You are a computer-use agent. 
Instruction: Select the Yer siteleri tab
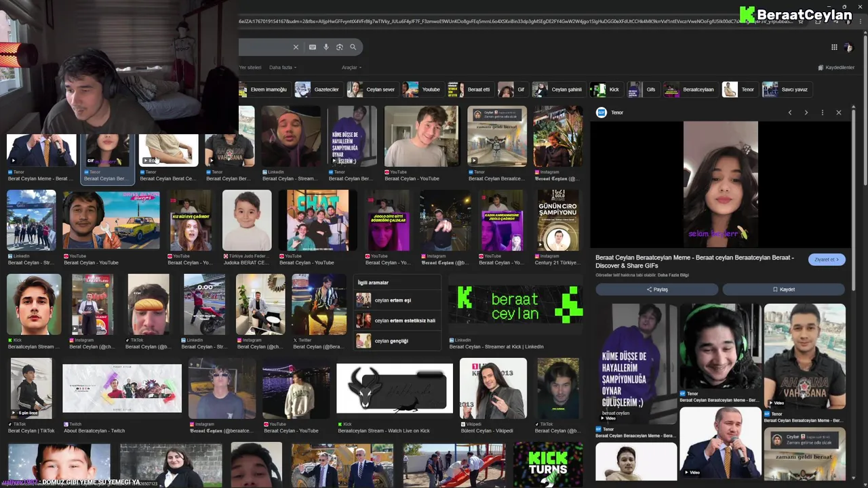click(250, 67)
